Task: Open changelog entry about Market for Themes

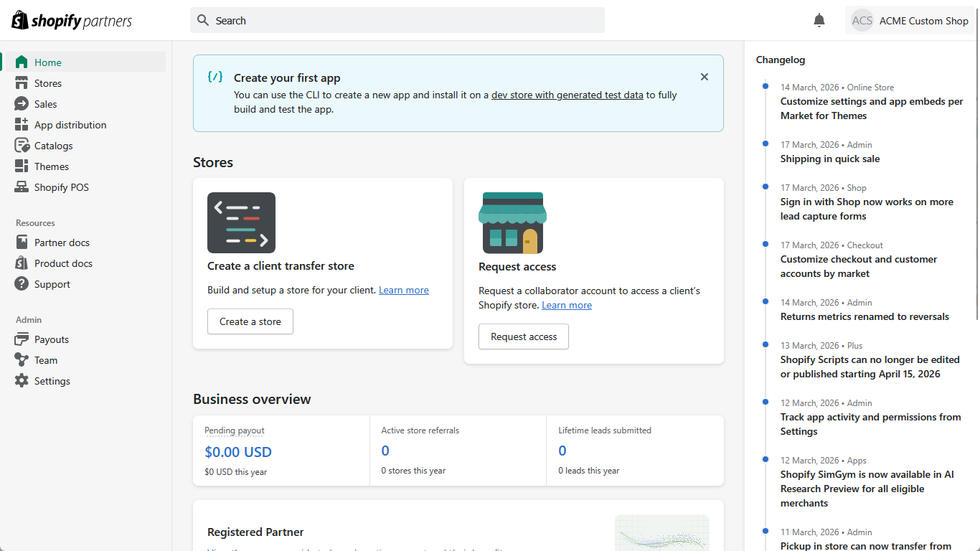Action: 872,108
